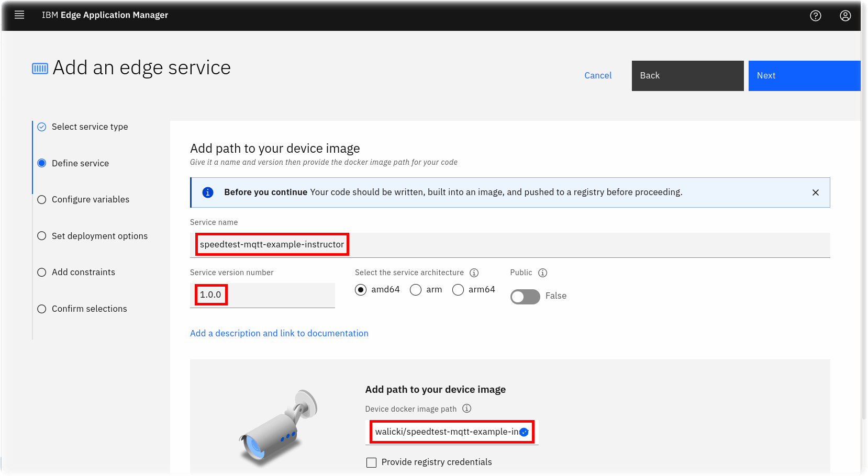868x476 pixels.
Task: Select the arm architecture radio button
Action: 416,290
